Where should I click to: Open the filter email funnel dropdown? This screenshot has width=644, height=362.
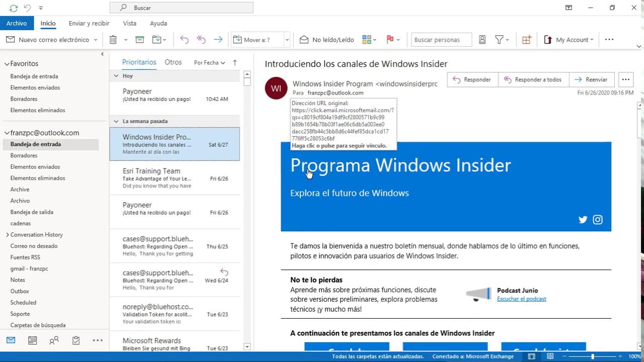(x=502, y=40)
